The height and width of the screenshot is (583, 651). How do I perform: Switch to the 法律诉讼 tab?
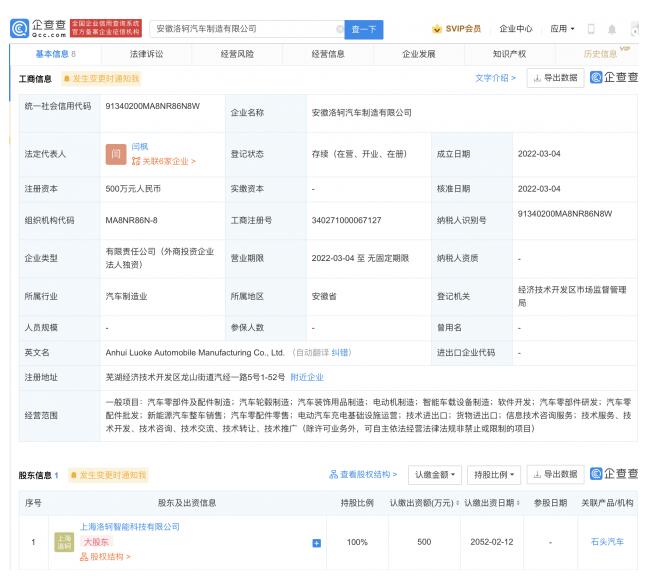pos(145,54)
